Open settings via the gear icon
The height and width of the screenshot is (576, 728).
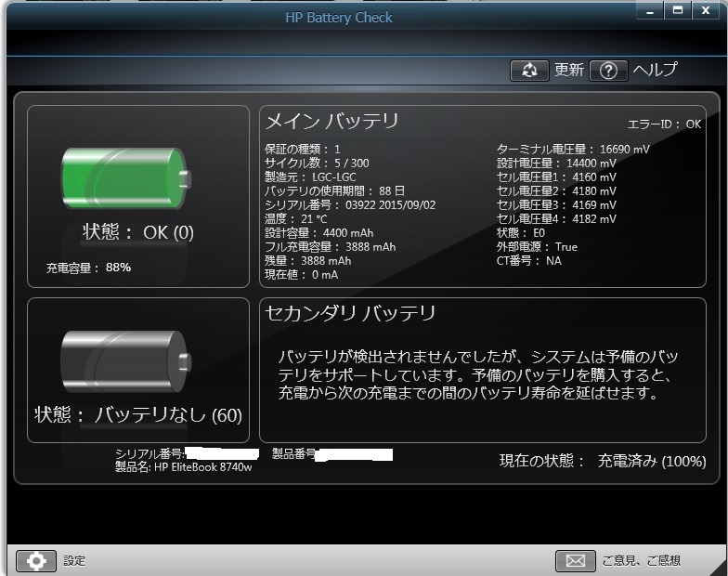pos(36,560)
